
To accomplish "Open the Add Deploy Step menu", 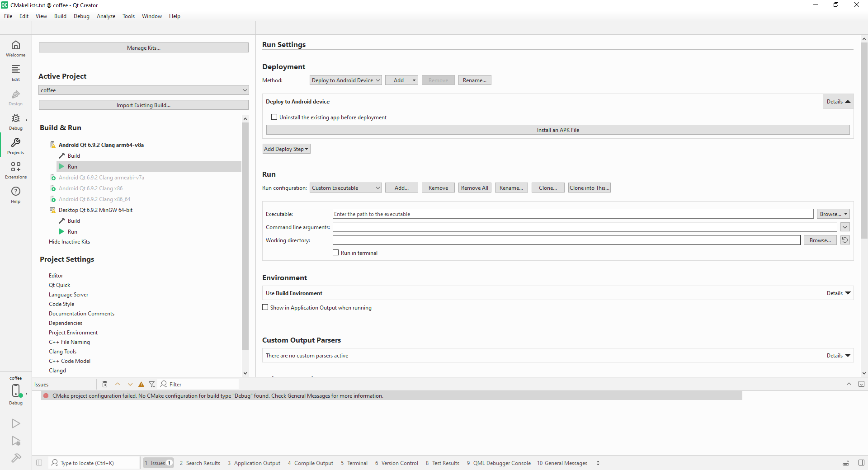I will coord(286,149).
